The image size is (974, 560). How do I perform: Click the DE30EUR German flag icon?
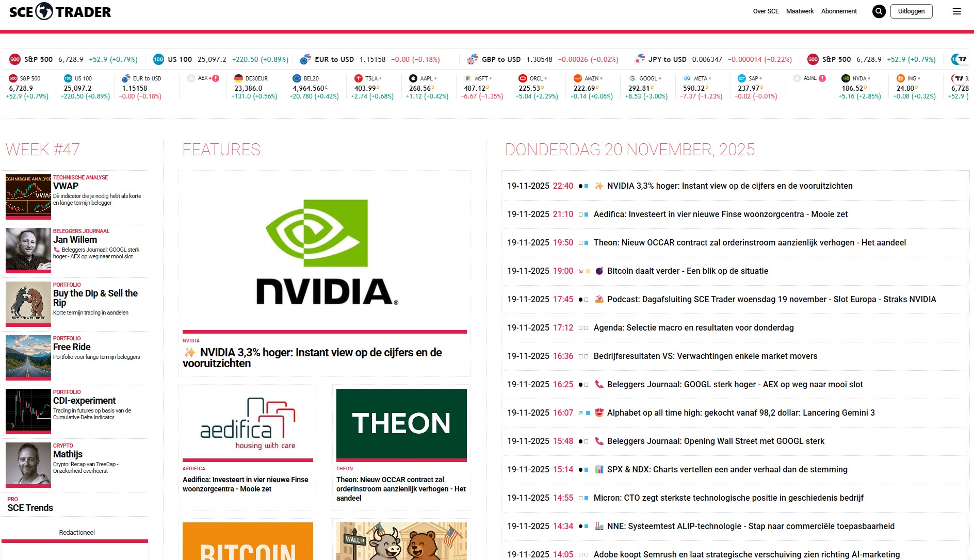pyautogui.click(x=238, y=78)
